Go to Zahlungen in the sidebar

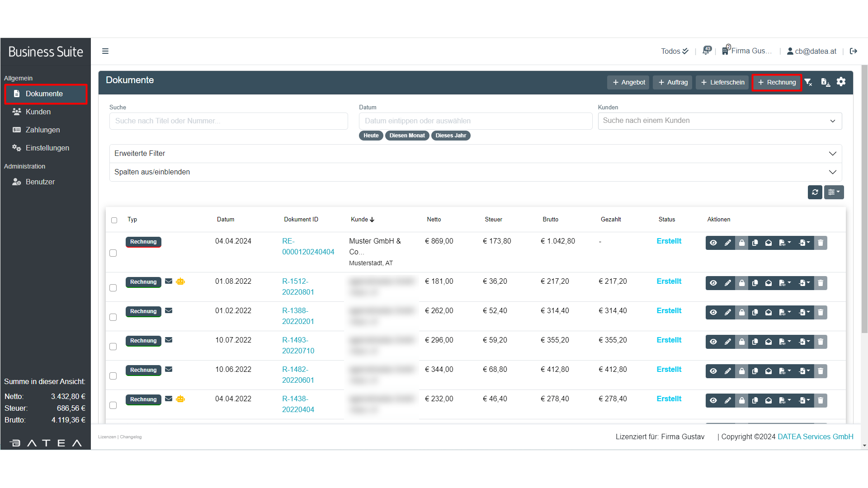point(42,130)
